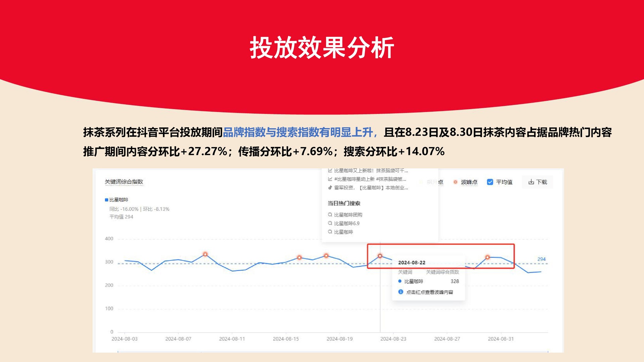Screen dimensions: 644x362
Task: Click the download icon in 下载 button
Action: pos(531,182)
